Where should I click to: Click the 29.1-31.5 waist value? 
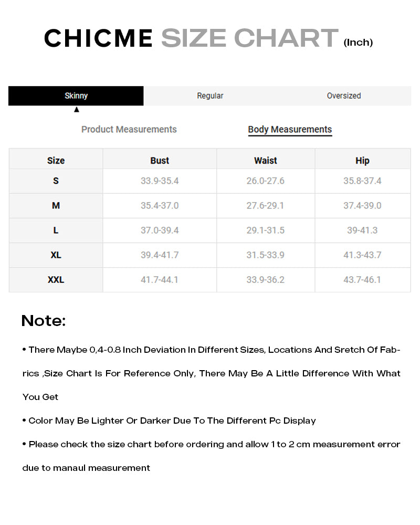266,230
